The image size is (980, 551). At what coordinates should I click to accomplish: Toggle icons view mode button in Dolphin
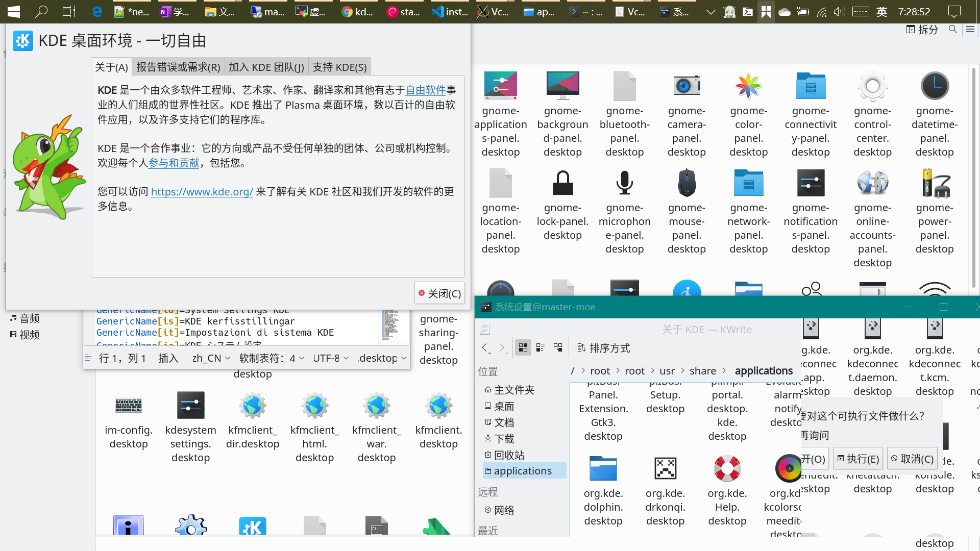(x=523, y=348)
